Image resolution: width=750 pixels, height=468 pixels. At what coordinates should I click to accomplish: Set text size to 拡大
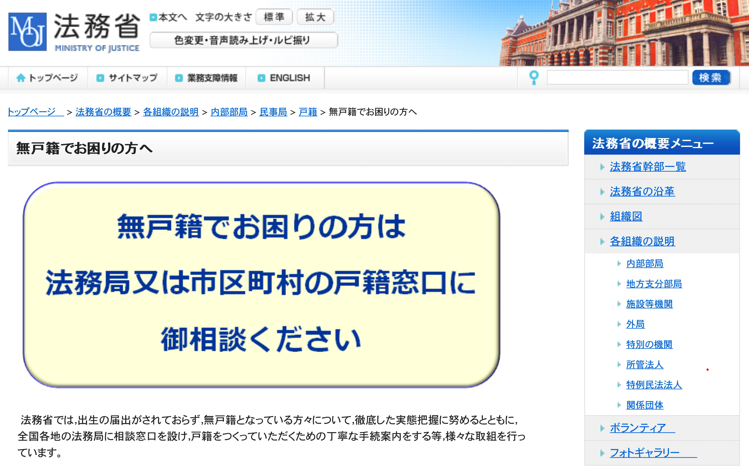(315, 17)
